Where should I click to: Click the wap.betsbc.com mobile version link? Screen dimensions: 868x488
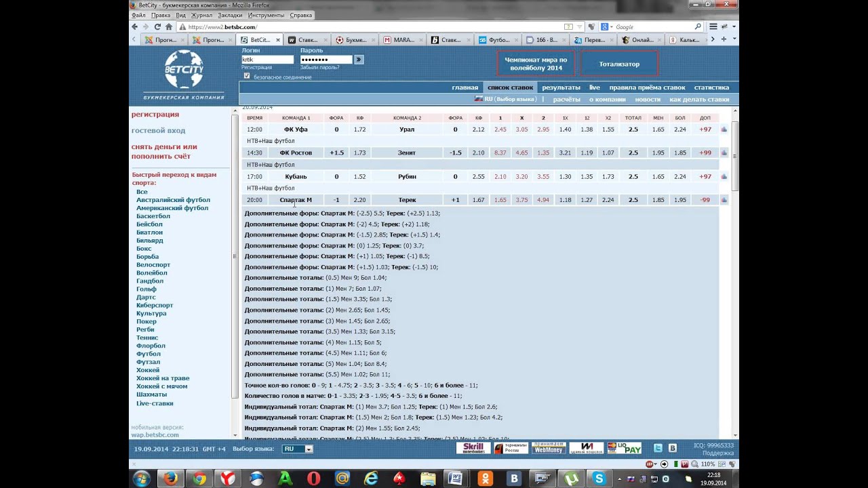click(x=155, y=435)
